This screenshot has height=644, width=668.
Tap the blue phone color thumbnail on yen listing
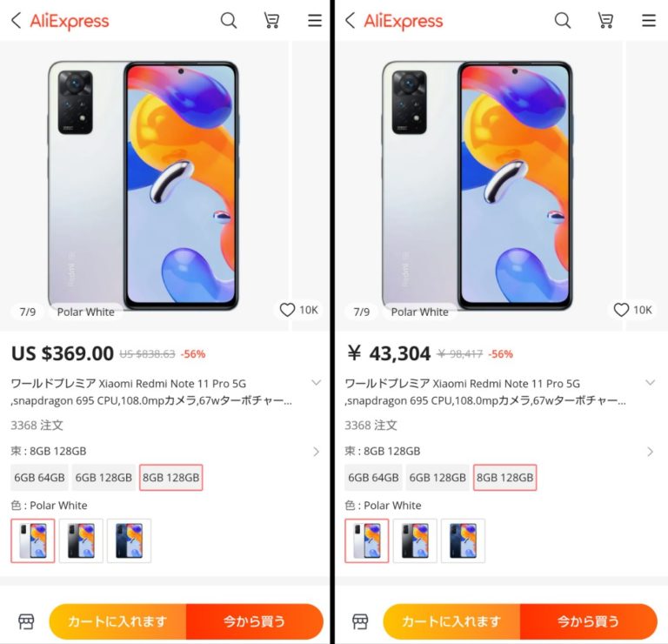pyautogui.click(x=463, y=540)
